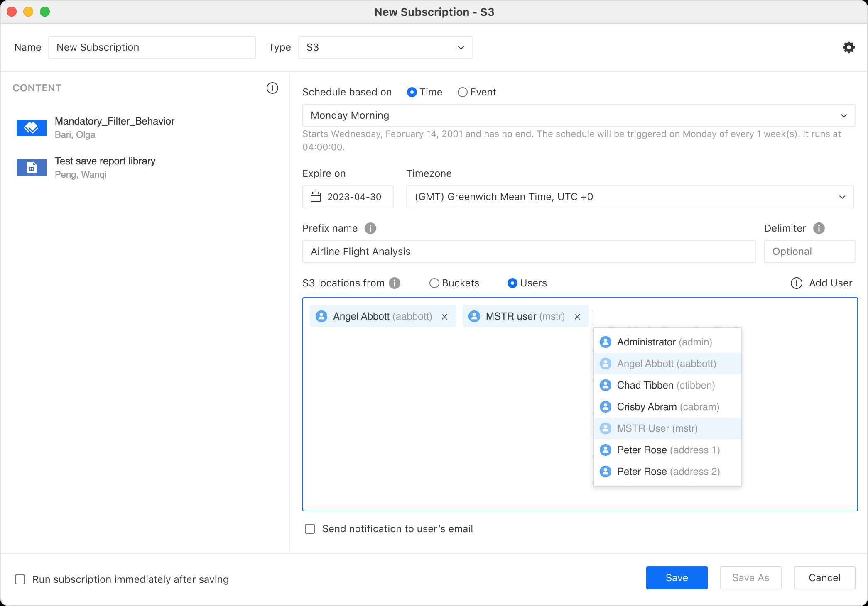Check Run subscription immediately after saving

click(x=20, y=579)
